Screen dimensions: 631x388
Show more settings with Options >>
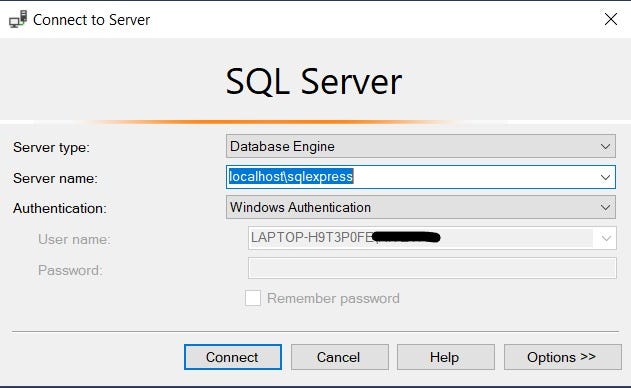pyautogui.click(x=563, y=357)
